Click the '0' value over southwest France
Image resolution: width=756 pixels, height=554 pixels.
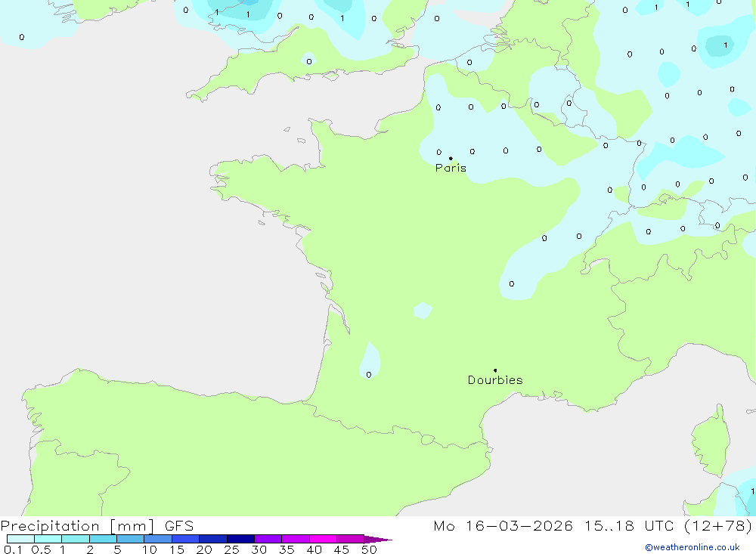click(369, 375)
